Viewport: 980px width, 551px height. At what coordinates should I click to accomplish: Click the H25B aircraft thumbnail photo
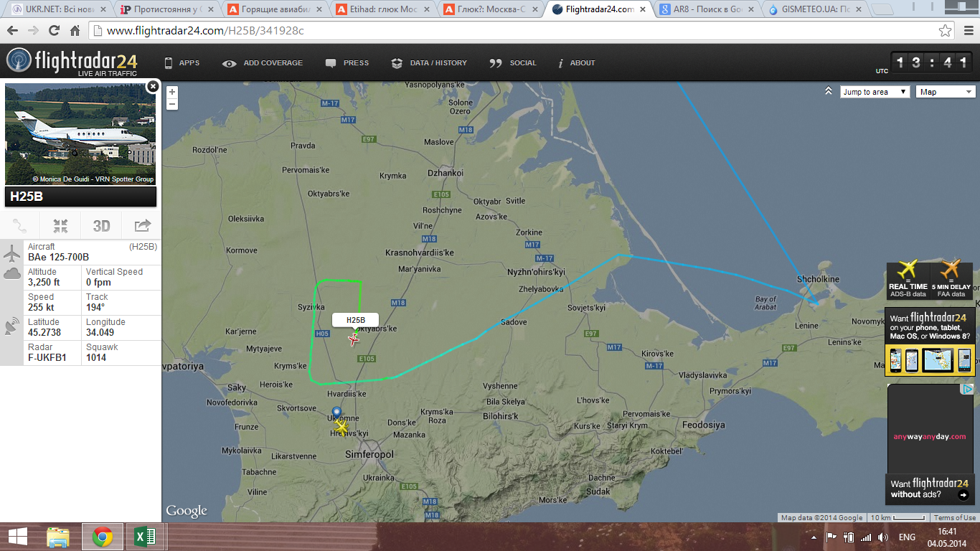[x=80, y=134]
